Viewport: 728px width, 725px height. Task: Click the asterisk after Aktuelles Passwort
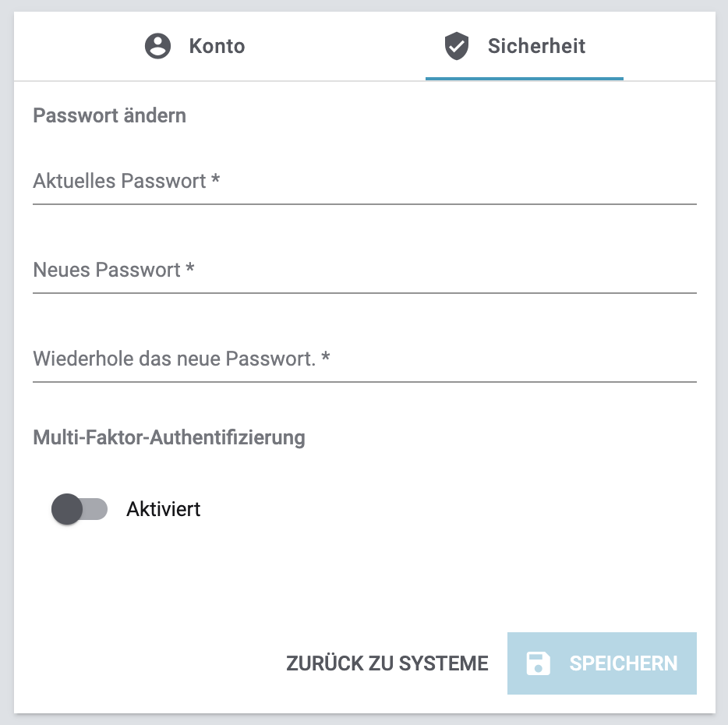pyautogui.click(x=215, y=180)
